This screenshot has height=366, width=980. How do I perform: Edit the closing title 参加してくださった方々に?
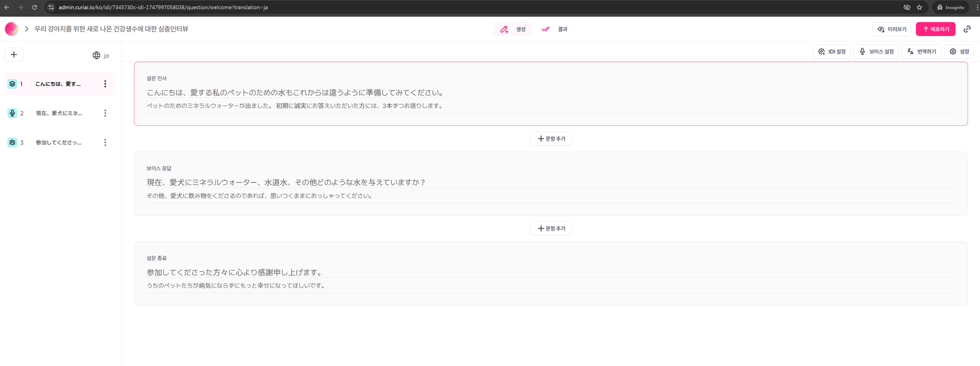click(551, 272)
